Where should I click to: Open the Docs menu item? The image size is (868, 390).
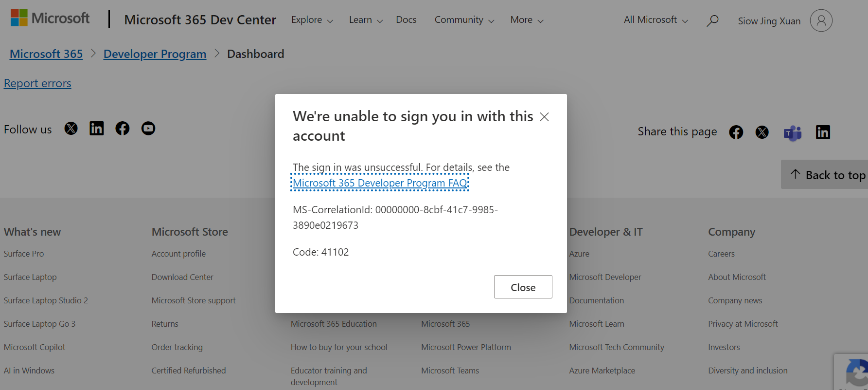pos(406,20)
